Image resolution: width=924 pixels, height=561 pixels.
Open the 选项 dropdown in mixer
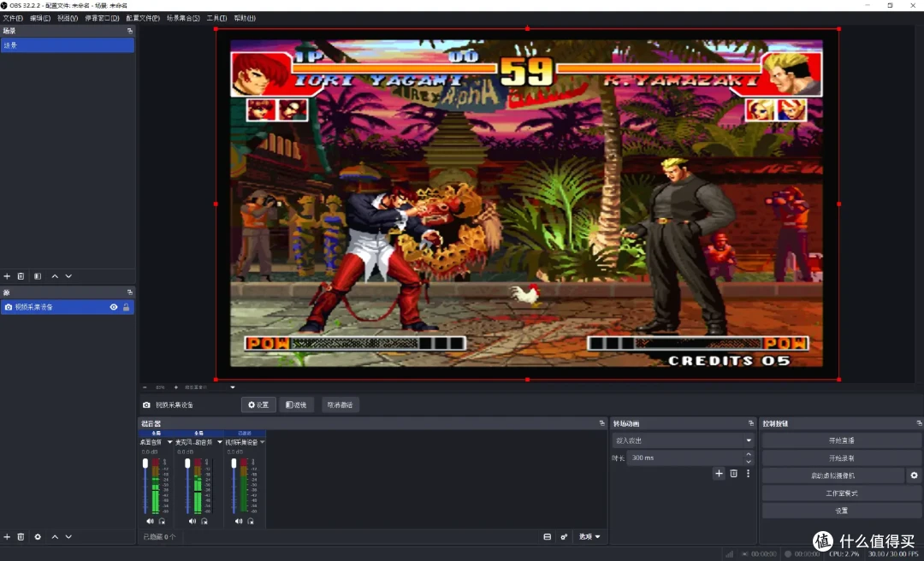pos(589,537)
